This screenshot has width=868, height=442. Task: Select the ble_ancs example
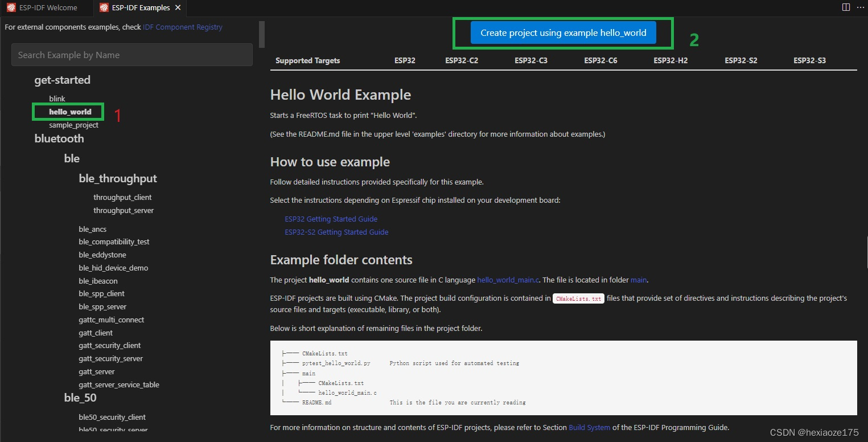click(x=93, y=229)
